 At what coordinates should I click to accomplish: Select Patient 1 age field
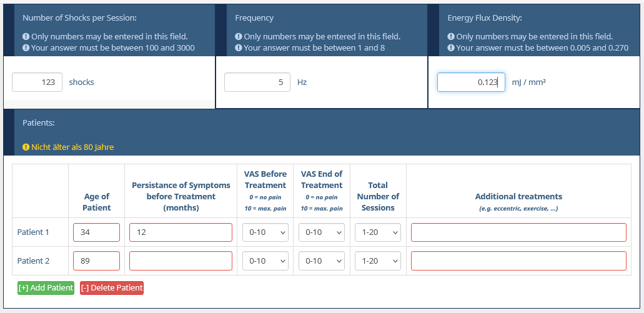[x=96, y=232]
